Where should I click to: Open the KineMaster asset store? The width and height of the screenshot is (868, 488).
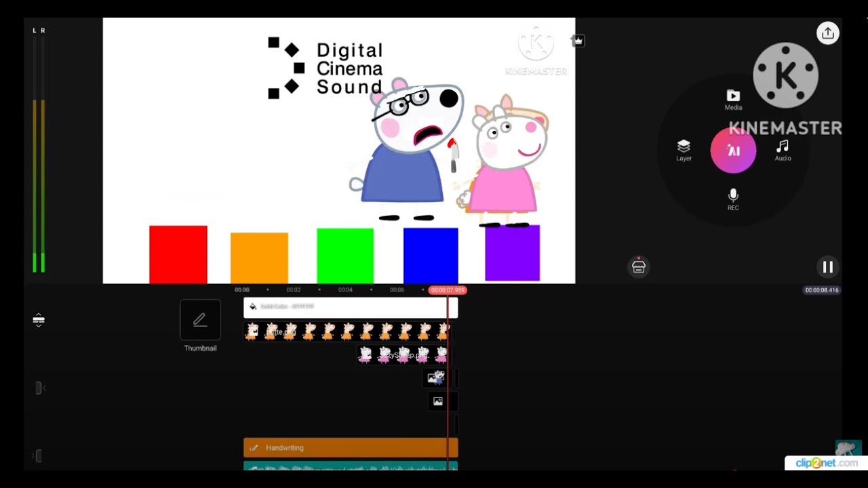(x=638, y=267)
